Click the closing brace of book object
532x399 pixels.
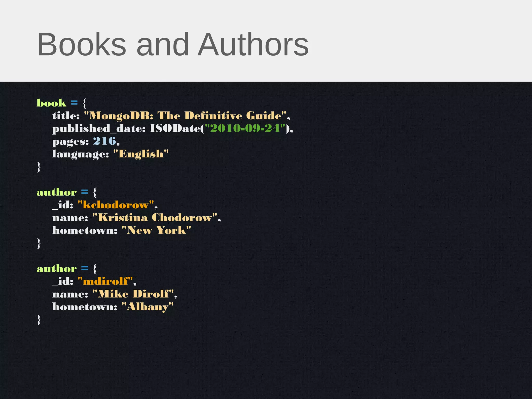click(x=39, y=167)
